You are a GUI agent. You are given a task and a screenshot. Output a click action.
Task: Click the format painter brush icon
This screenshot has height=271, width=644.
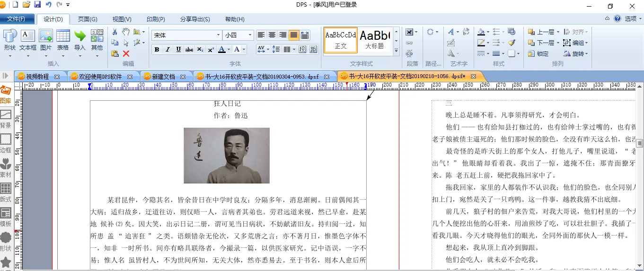(512, 43)
